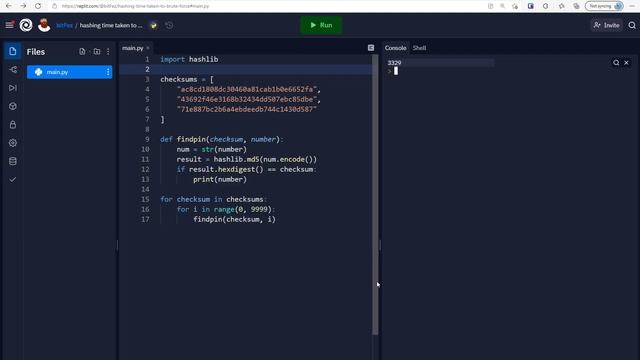Open the Unit tests checkmark icon

click(13, 180)
